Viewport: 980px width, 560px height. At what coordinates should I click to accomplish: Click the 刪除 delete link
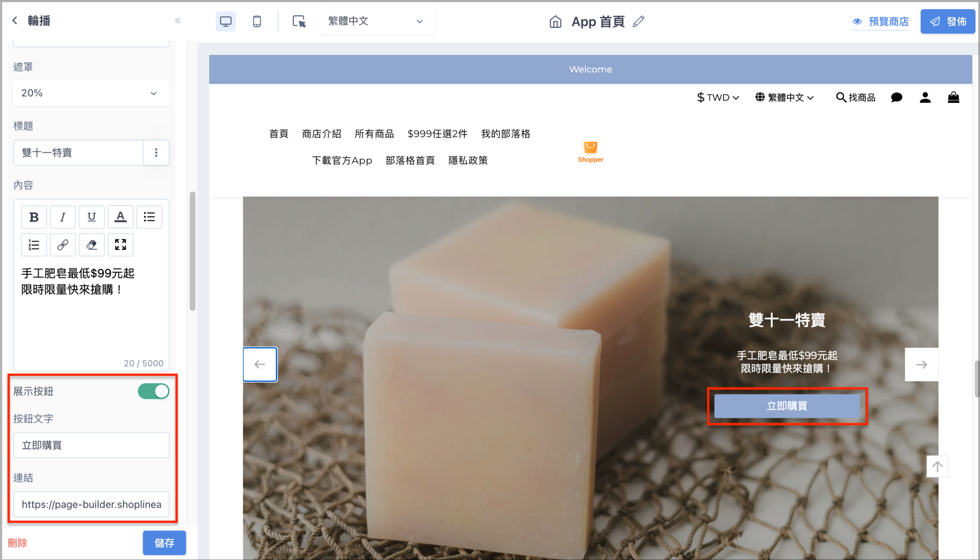point(17,543)
